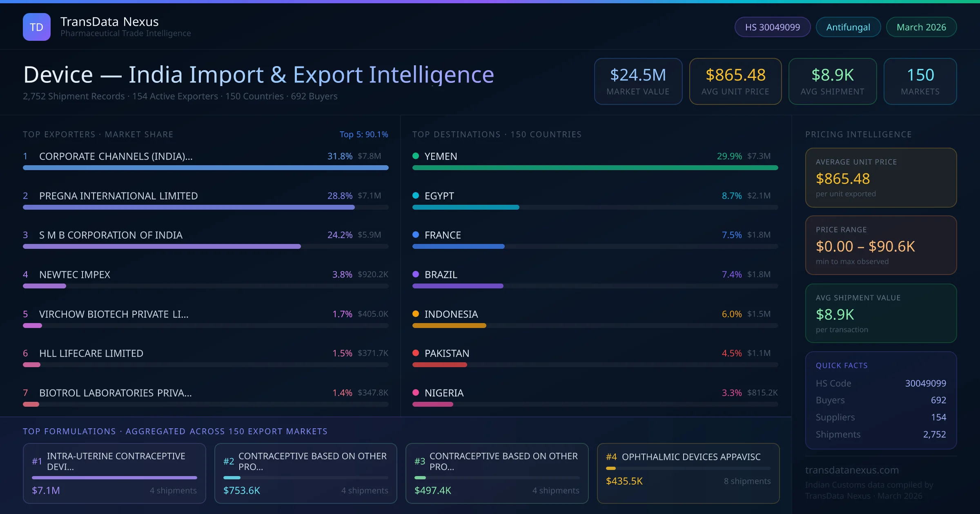Expand the BIOTROL LABORATORIES truncated name
The width and height of the screenshot is (980, 514).
click(116, 393)
